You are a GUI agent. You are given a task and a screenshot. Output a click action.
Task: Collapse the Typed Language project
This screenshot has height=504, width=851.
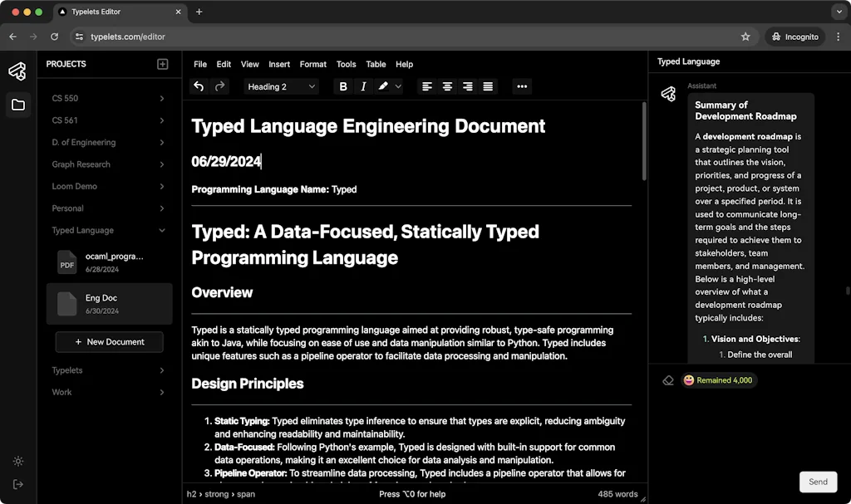(109, 230)
